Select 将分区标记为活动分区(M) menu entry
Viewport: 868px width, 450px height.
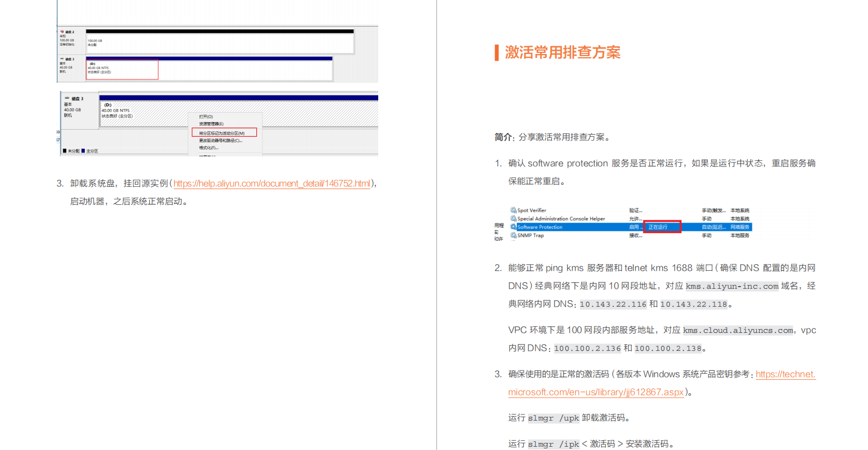tap(224, 133)
